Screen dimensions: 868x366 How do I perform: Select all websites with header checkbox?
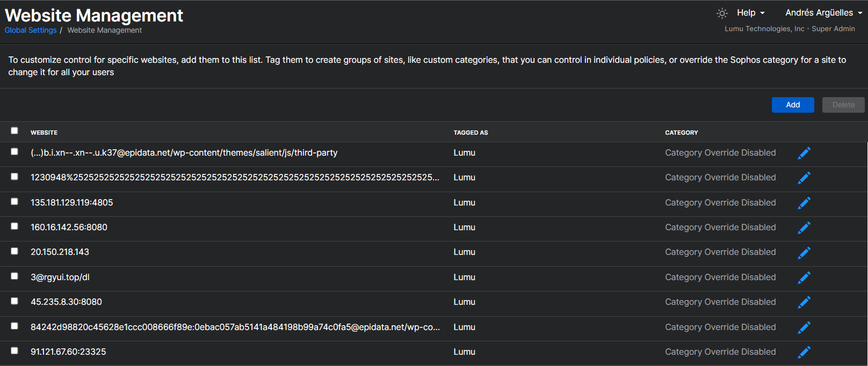click(x=15, y=130)
